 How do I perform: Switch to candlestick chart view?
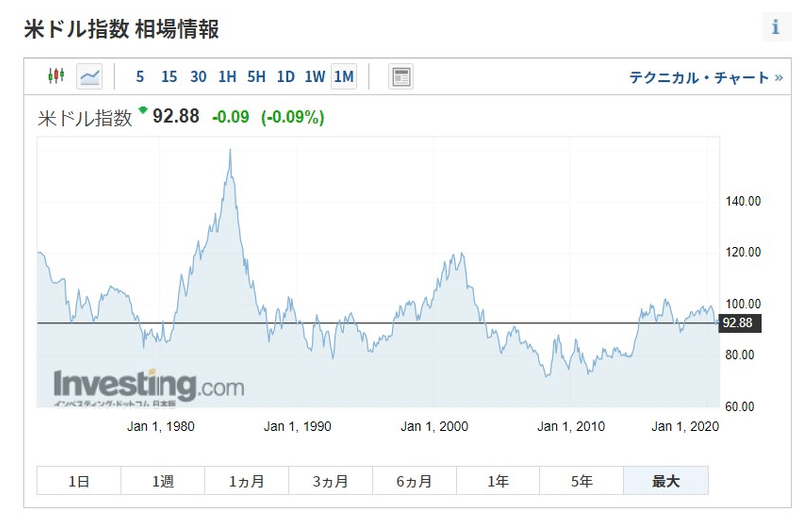click(56, 77)
